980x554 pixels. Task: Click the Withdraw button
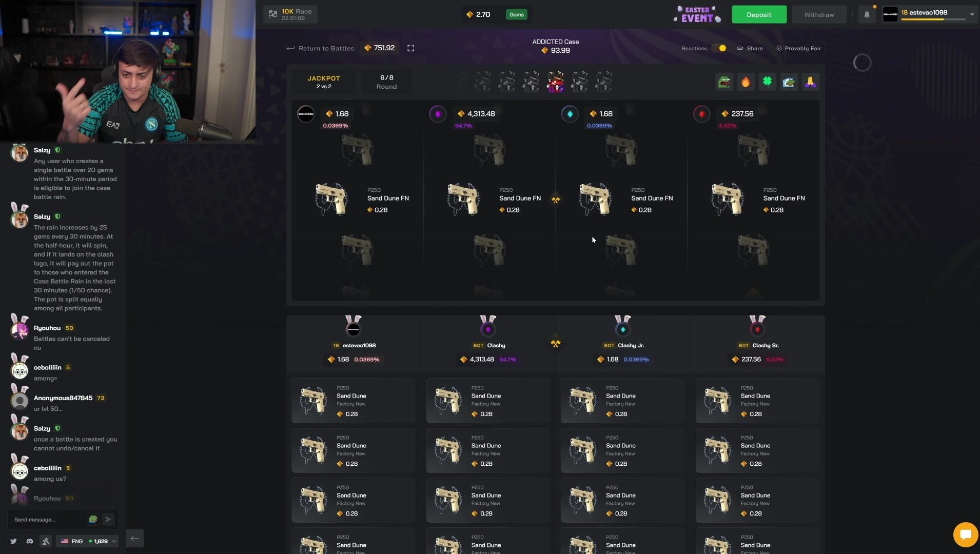click(x=819, y=14)
